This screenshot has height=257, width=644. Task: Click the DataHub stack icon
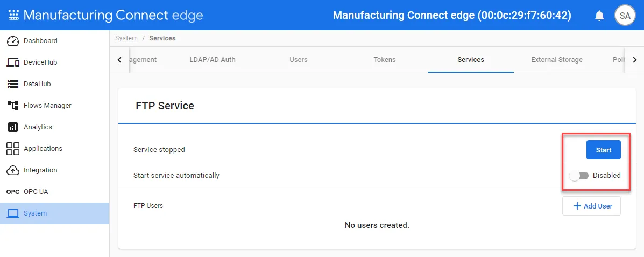(13, 84)
